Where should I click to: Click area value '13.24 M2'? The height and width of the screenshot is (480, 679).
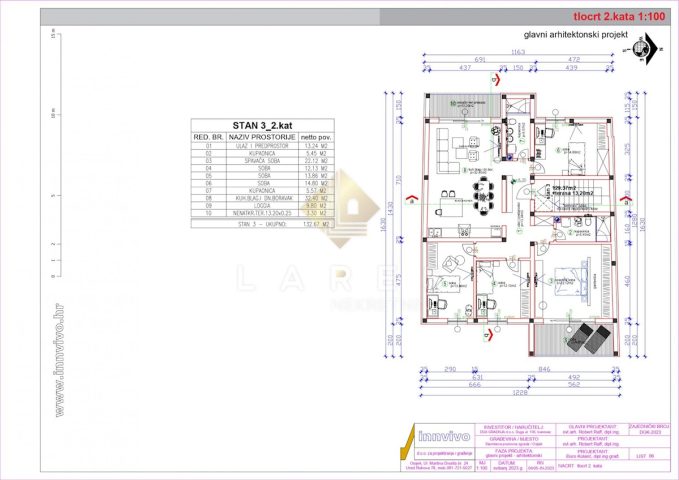(x=317, y=146)
